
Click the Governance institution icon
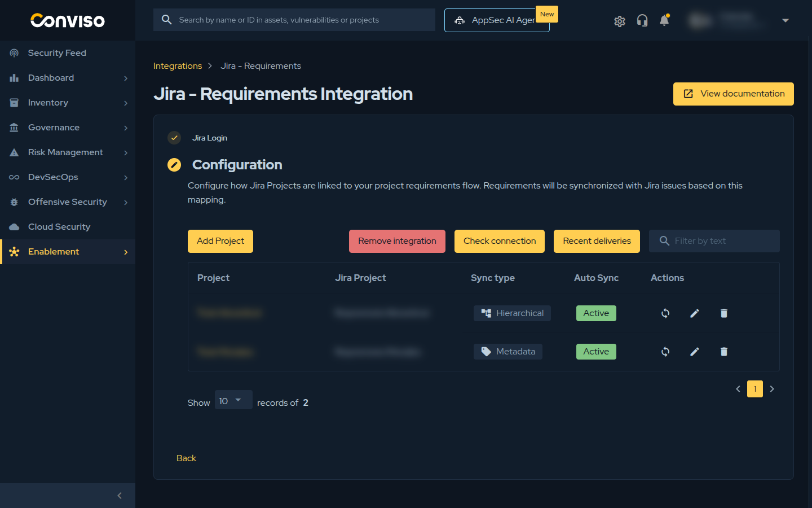14,128
